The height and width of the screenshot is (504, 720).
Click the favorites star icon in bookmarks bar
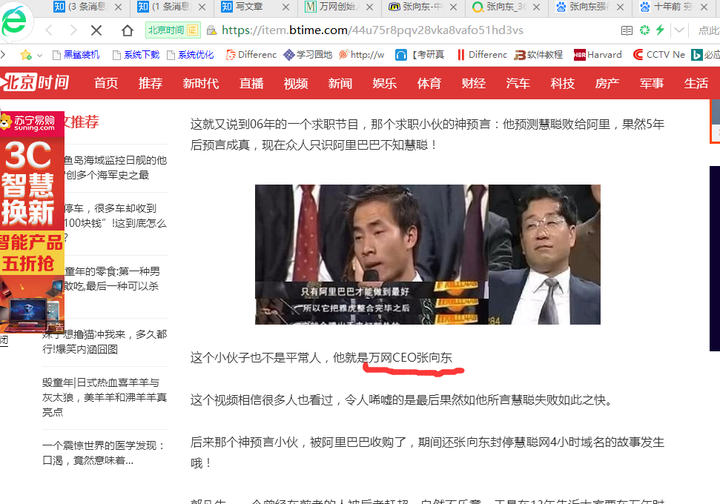pyautogui.click(x=24, y=55)
